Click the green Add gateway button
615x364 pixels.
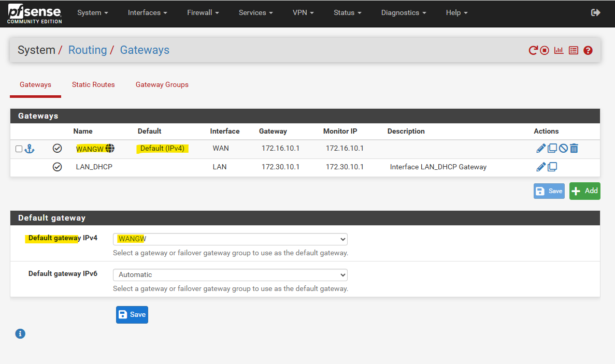(x=584, y=191)
